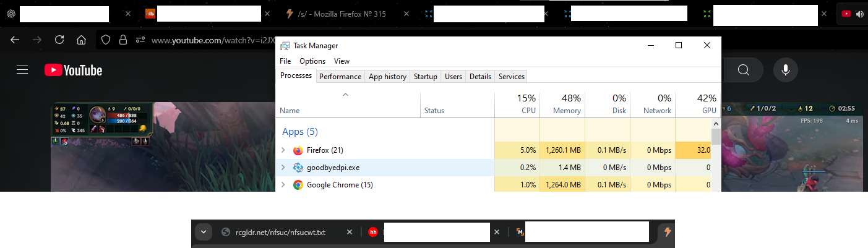Viewport: 868px width, 248px height.
Task: Close the /s/ Mozilla Firefox tab
Action: pyautogui.click(x=406, y=14)
